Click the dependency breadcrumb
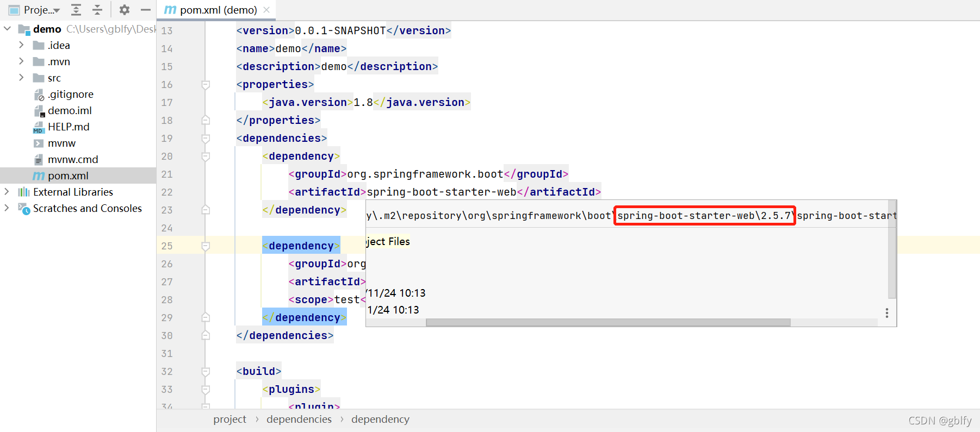This screenshot has height=432, width=980. coord(380,419)
